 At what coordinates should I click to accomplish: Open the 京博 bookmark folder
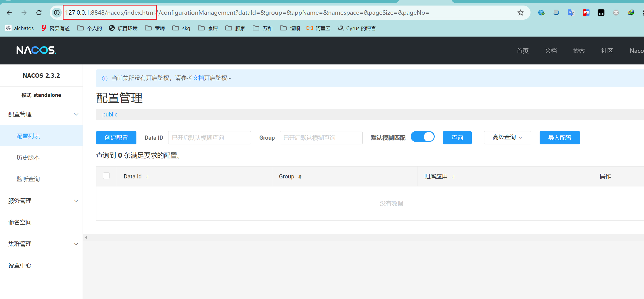(208, 28)
